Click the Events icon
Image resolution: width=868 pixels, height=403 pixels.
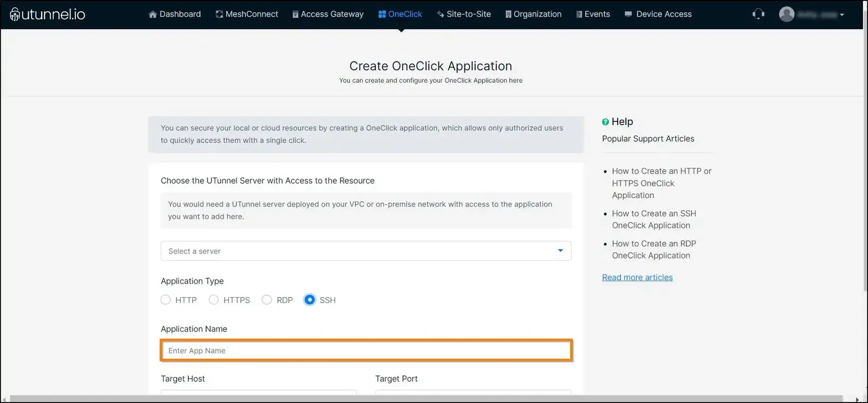pos(579,14)
